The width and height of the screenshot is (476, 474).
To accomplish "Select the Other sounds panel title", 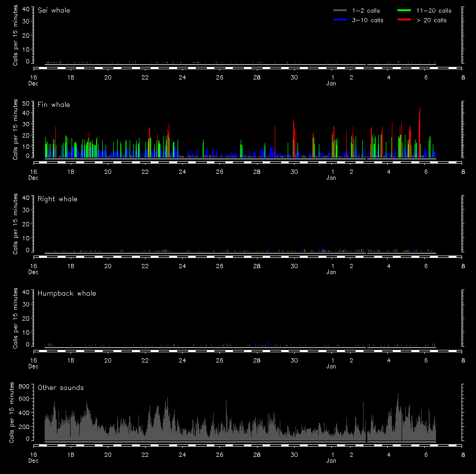I will [x=61, y=388].
